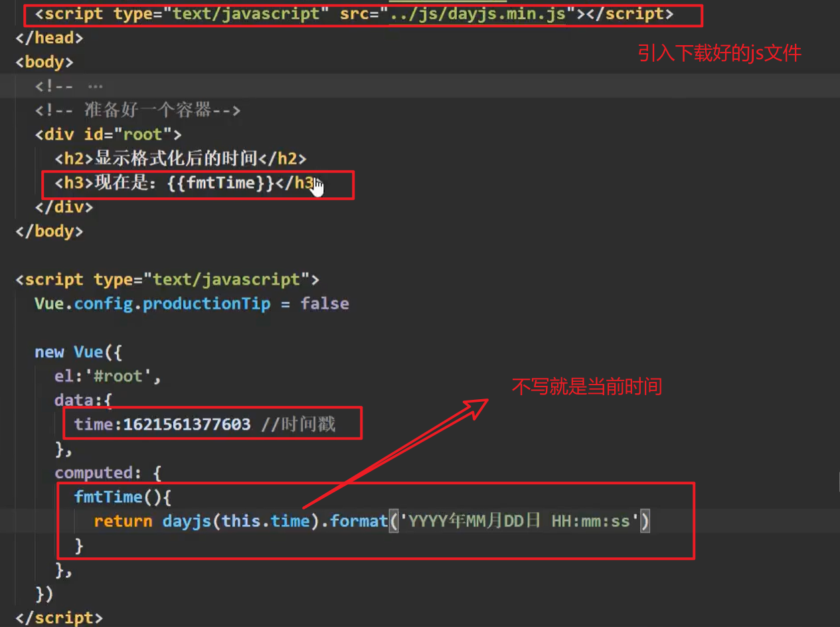The width and height of the screenshot is (840, 627).
Task: Click the </body> closing tag
Action: pyautogui.click(x=49, y=231)
